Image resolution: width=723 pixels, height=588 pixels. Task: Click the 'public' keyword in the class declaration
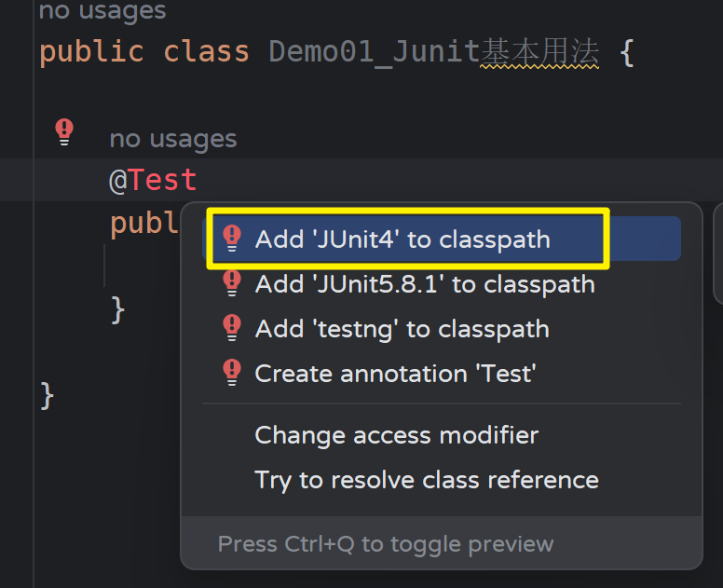pyautogui.click(x=91, y=51)
